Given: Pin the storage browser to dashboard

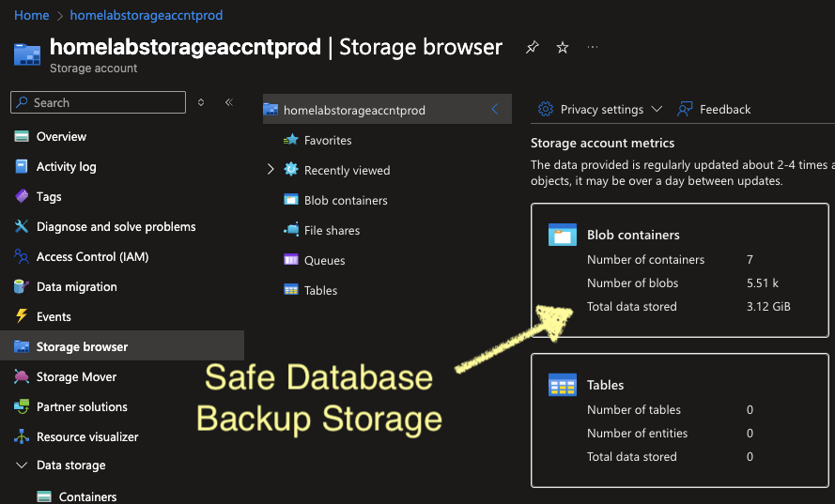Looking at the screenshot, I should click(532, 47).
